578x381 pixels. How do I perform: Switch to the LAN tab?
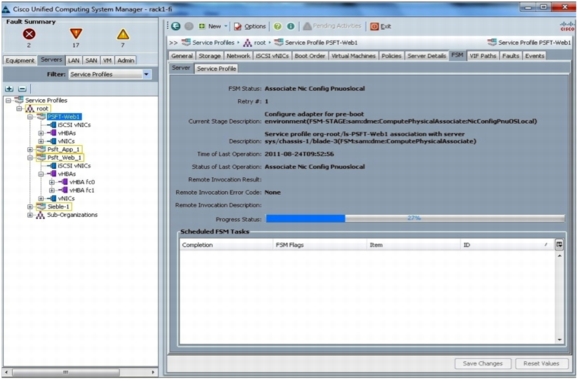point(73,60)
